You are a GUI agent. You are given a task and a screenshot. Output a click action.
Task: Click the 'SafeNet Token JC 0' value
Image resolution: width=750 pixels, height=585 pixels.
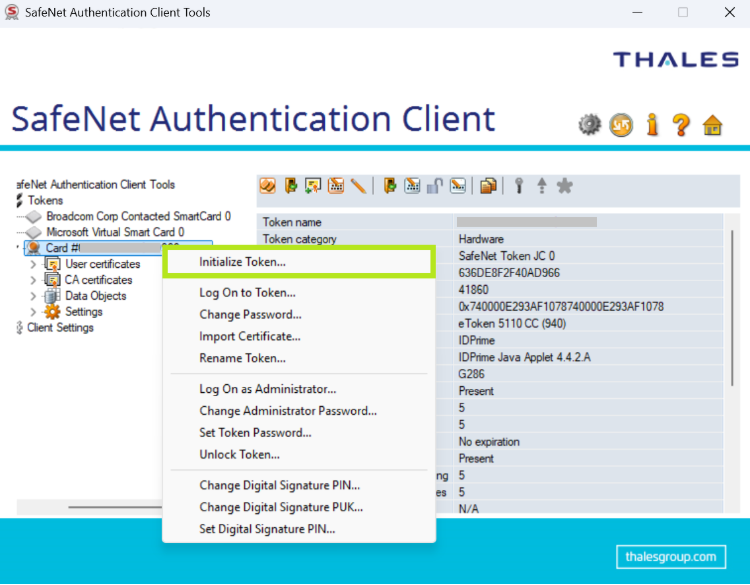(x=507, y=256)
